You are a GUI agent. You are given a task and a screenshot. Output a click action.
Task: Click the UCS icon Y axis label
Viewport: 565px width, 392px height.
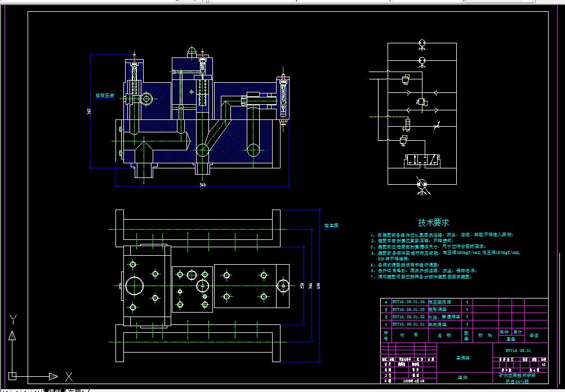point(13,319)
